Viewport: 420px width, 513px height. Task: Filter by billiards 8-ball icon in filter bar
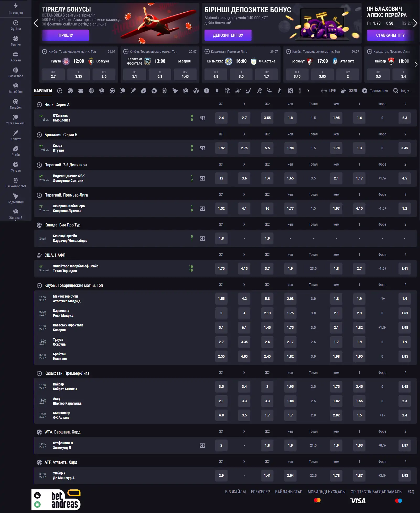[207, 91]
